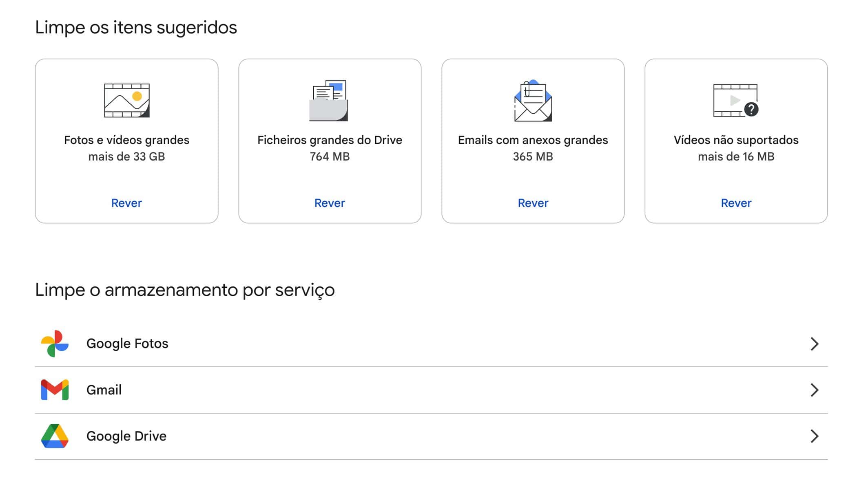Click the large Drive files folder icon
The width and height of the screenshot is (868, 489).
[328, 101]
